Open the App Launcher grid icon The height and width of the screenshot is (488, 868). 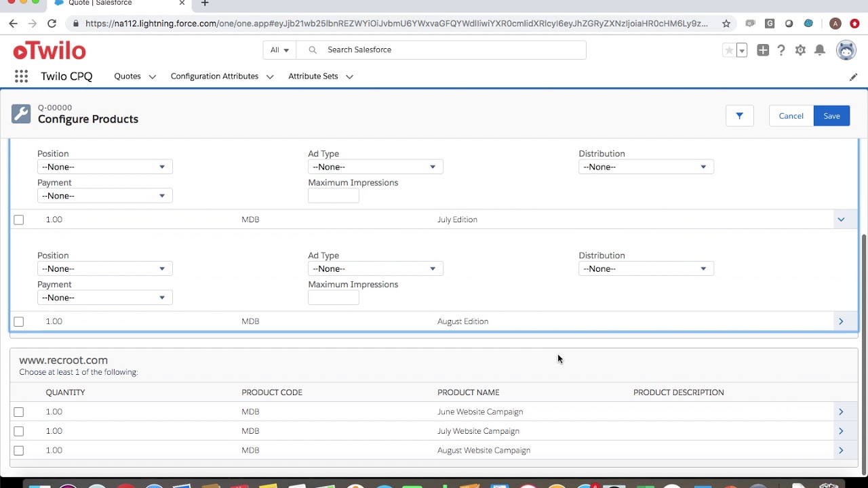pos(21,77)
